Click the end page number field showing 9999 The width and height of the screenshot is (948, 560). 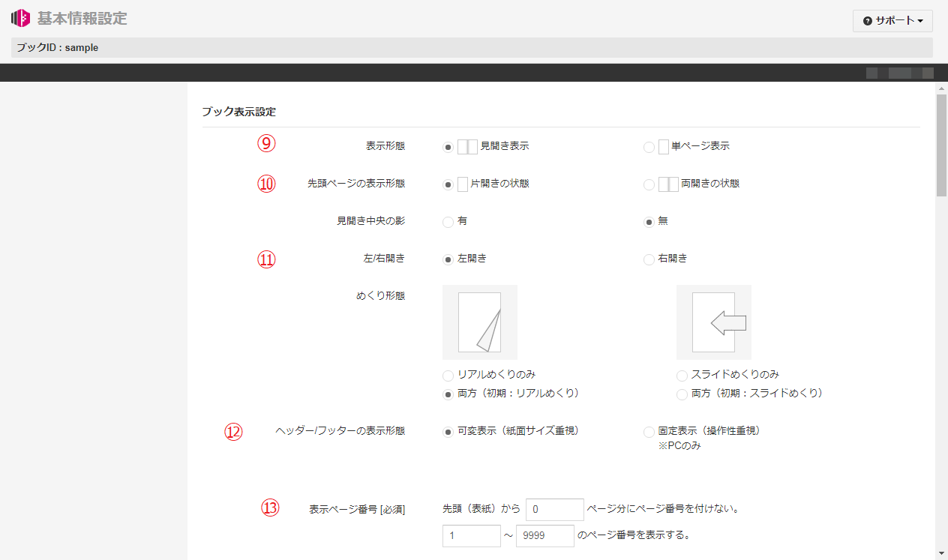pyautogui.click(x=544, y=536)
